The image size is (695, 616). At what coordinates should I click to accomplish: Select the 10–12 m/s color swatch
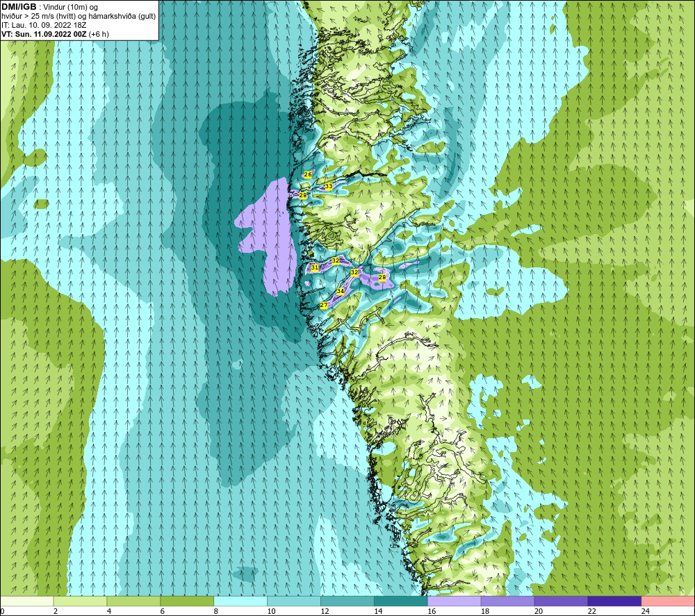[294, 601]
